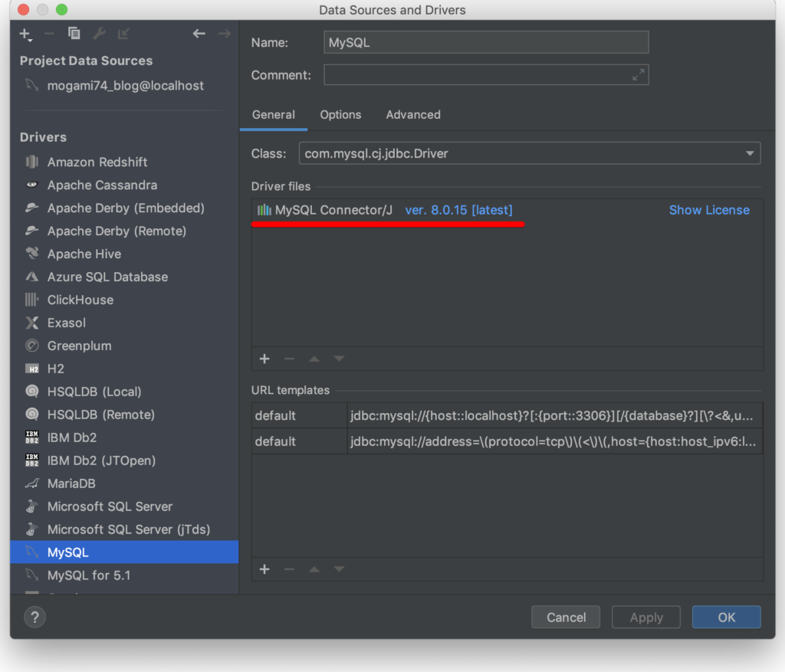Click the Name input field

point(486,43)
